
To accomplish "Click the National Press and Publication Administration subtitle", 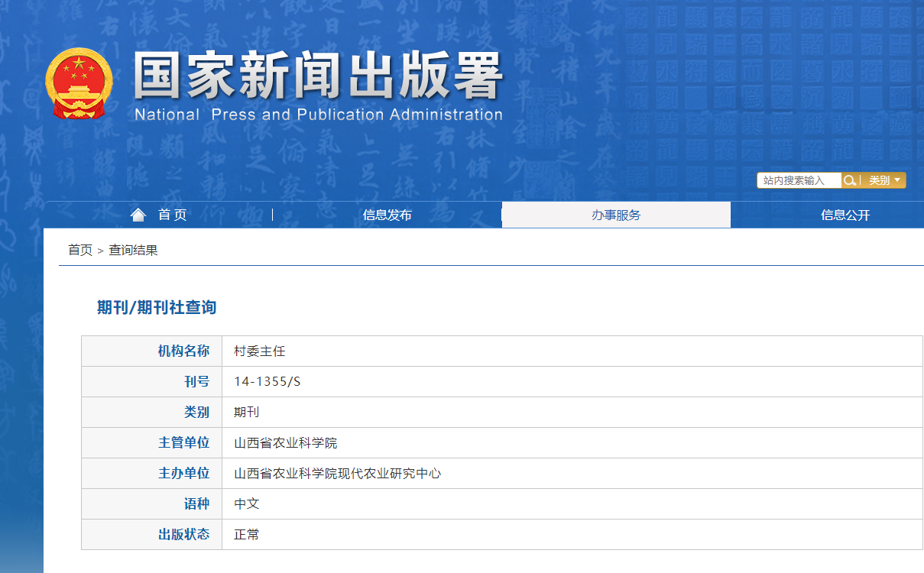I will (x=318, y=115).
